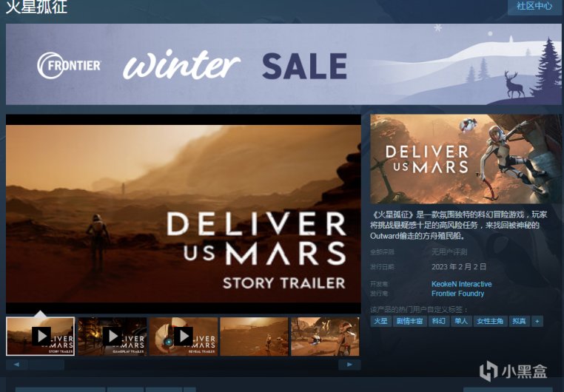564x392 pixels.
Task: Open the fifth screenshot thumbnail with astronaut
Action: (325, 337)
